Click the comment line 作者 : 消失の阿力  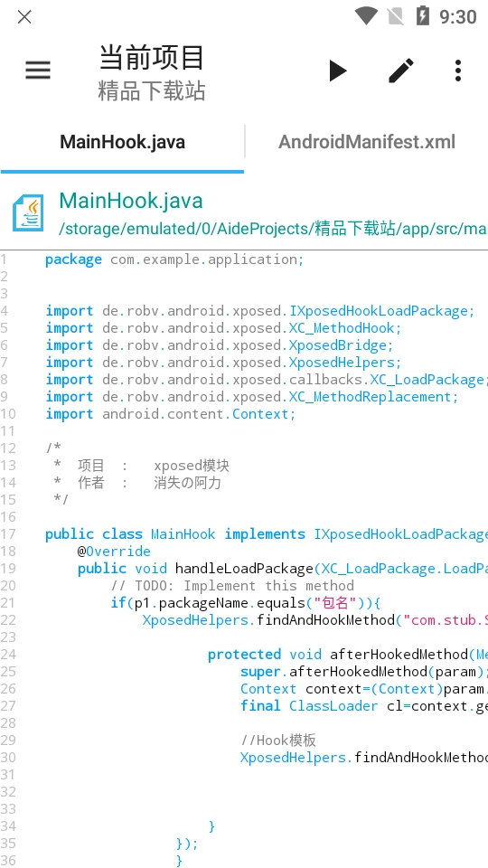[137, 483]
